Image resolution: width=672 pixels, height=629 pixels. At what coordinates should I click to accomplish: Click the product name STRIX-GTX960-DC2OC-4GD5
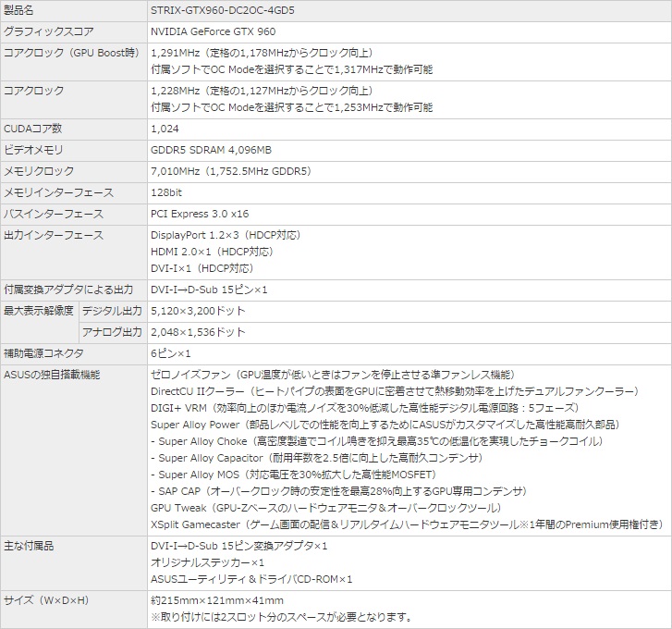223,10
